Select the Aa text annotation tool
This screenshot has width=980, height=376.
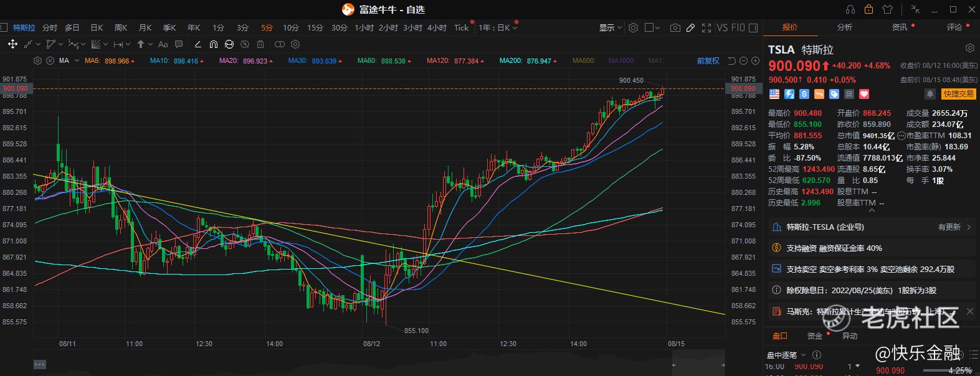163,44
